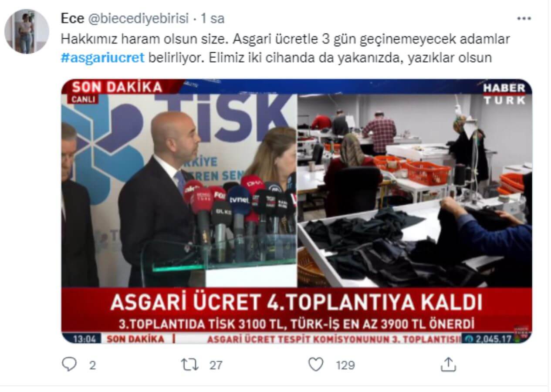Image resolution: width=551 pixels, height=392 pixels.
Task: Click the like count 129
Action: (346, 365)
